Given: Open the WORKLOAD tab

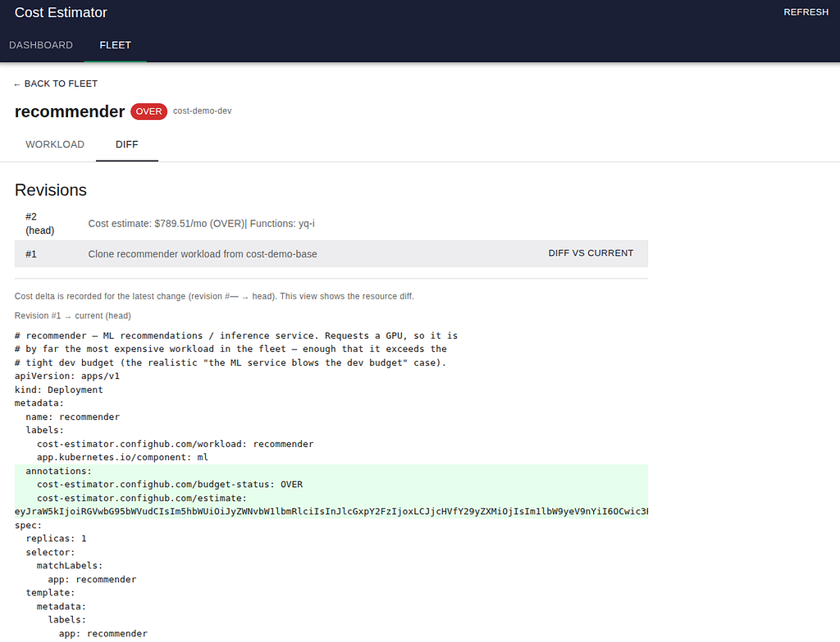Looking at the screenshot, I should (55, 144).
